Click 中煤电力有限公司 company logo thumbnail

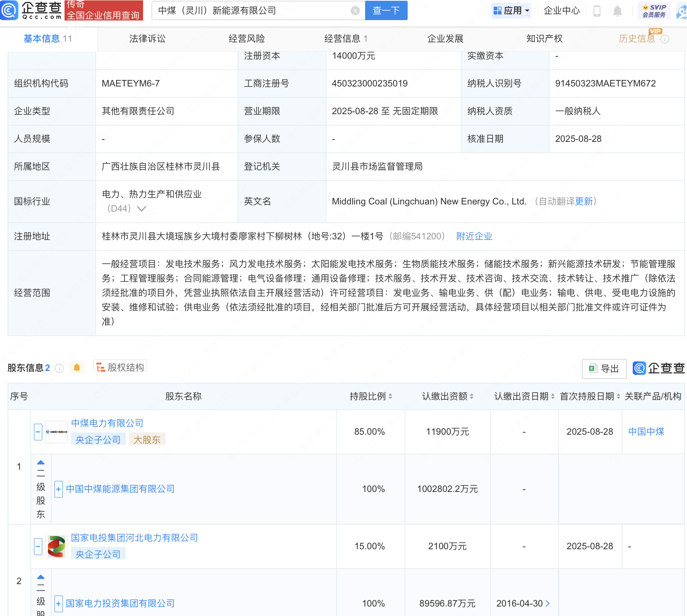(x=57, y=432)
